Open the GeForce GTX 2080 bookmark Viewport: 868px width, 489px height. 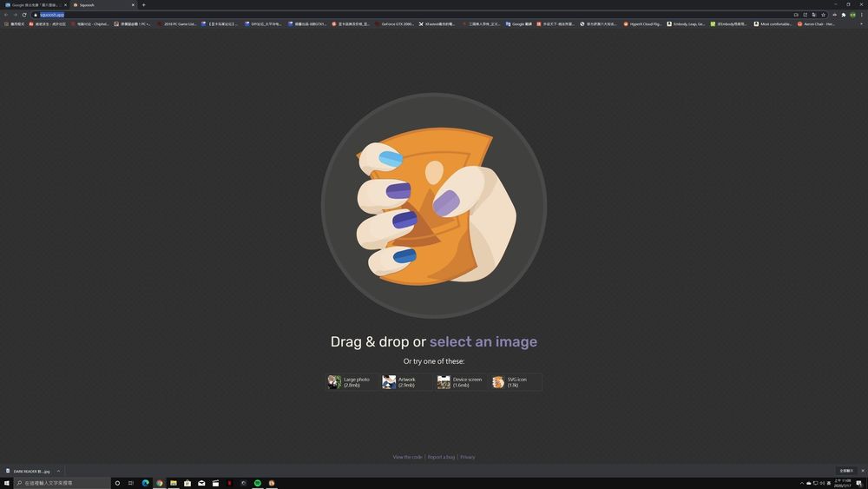395,23
